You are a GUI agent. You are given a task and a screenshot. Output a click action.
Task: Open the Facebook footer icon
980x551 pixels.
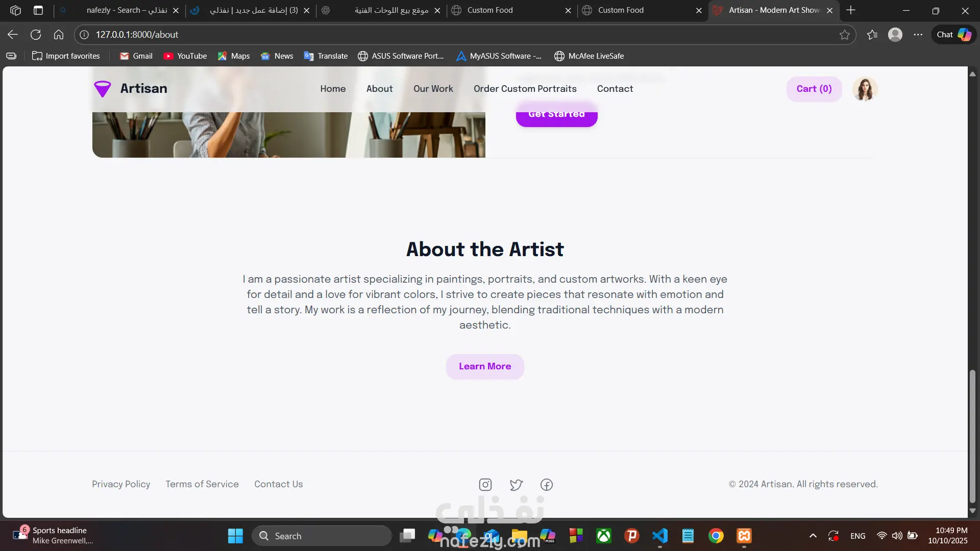pyautogui.click(x=547, y=485)
